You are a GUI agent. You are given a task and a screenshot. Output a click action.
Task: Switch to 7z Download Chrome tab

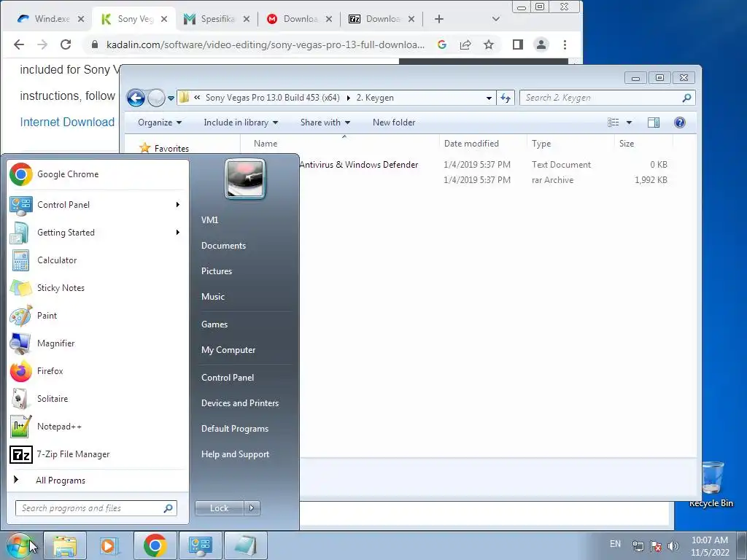pyautogui.click(x=382, y=19)
